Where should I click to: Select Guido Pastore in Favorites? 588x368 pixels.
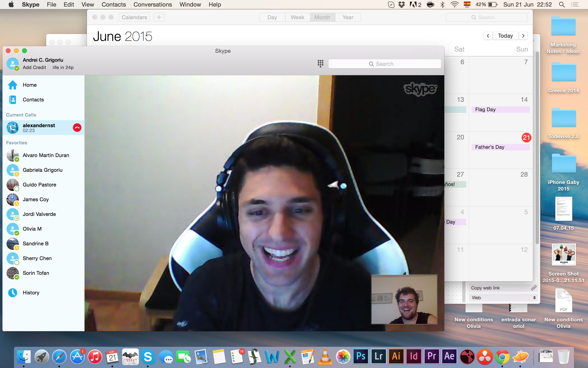point(43,185)
